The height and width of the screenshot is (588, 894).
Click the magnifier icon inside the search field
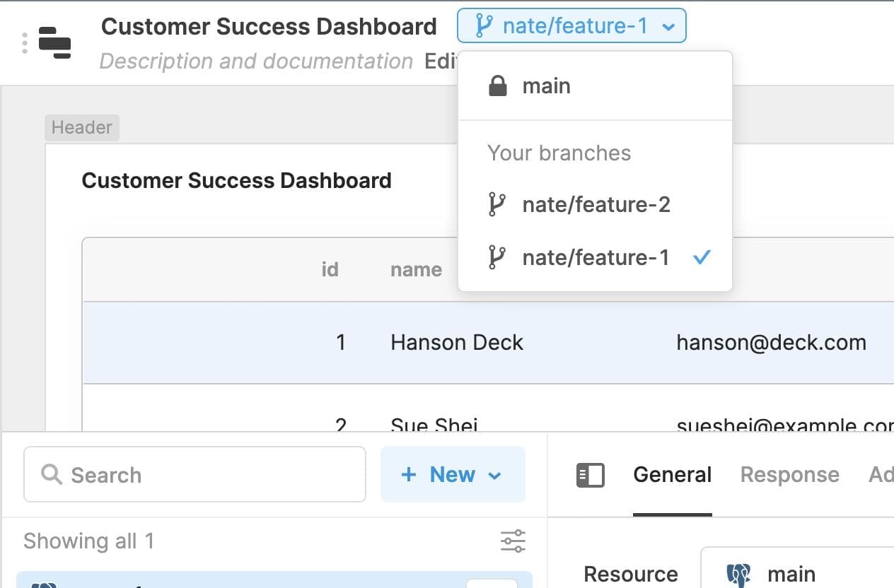click(50, 475)
